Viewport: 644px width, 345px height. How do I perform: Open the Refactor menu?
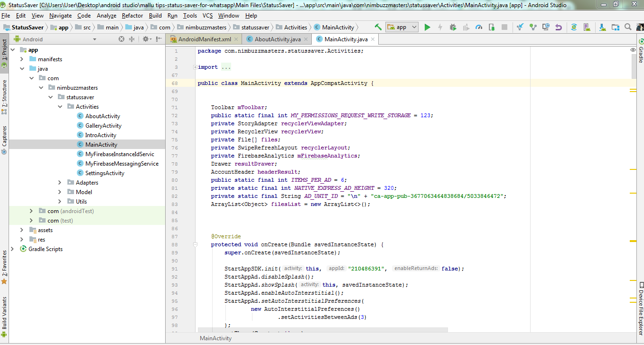132,16
